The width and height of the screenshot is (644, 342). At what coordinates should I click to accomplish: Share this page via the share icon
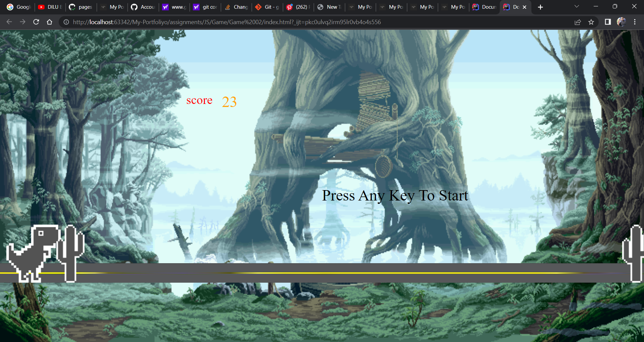578,22
